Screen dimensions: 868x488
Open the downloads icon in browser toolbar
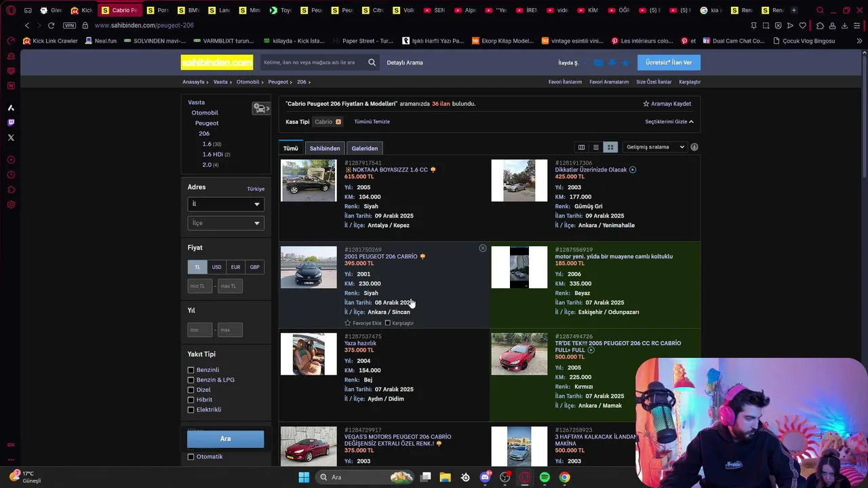[x=844, y=25]
